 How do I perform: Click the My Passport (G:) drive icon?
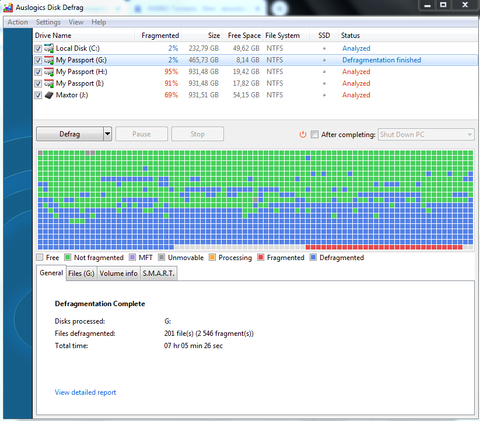(49, 60)
